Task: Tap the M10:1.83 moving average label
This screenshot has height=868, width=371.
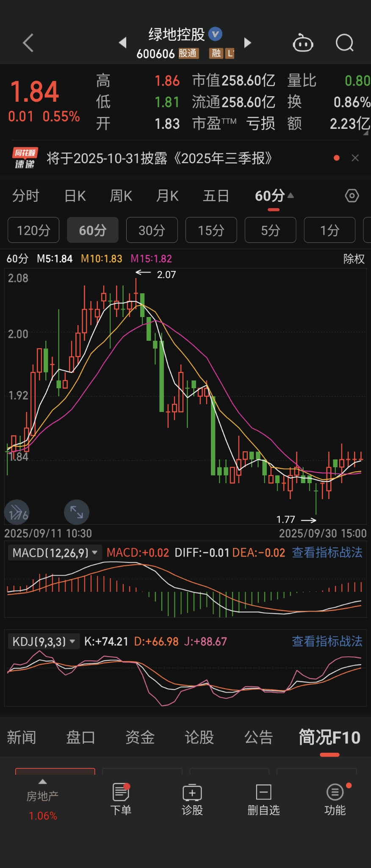Action: pyautogui.click(x=102, y=259)
